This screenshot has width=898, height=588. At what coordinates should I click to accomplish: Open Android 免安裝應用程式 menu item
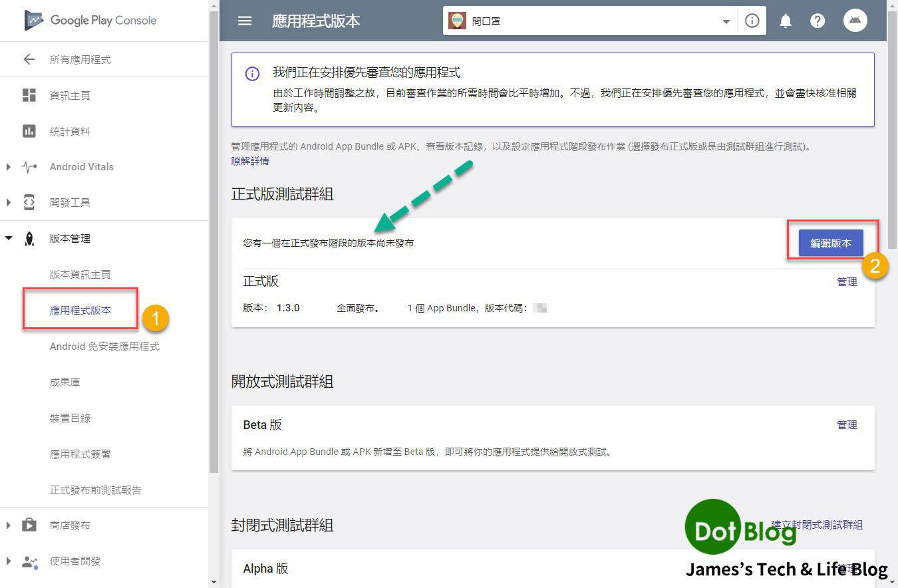pyautogui.click(x=104, y=346)
